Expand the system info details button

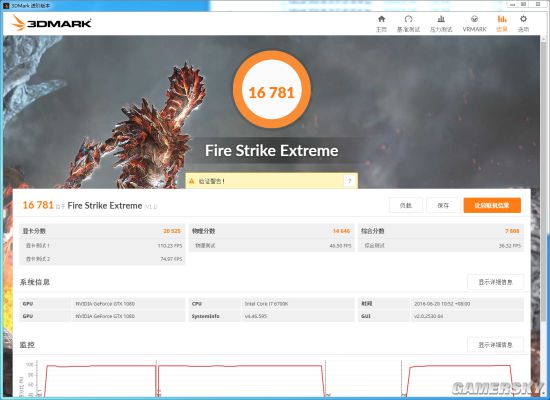pyautogui.click(x=495, y=282)
